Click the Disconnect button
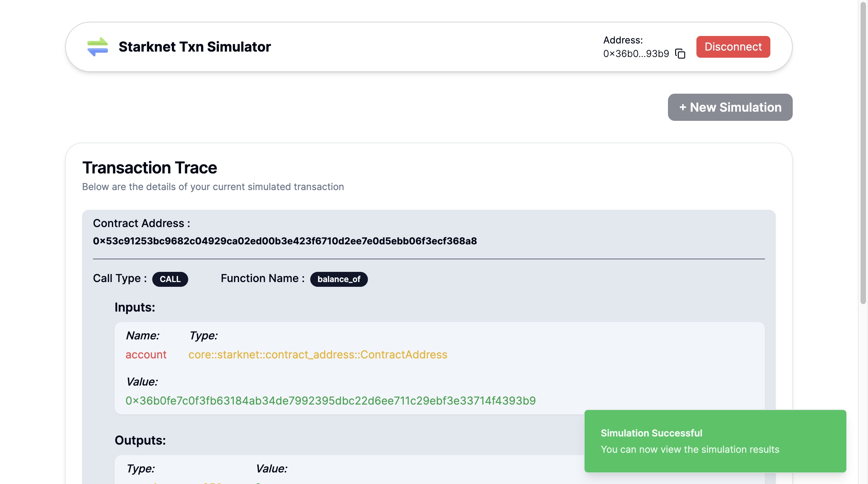 coord(733,47)
